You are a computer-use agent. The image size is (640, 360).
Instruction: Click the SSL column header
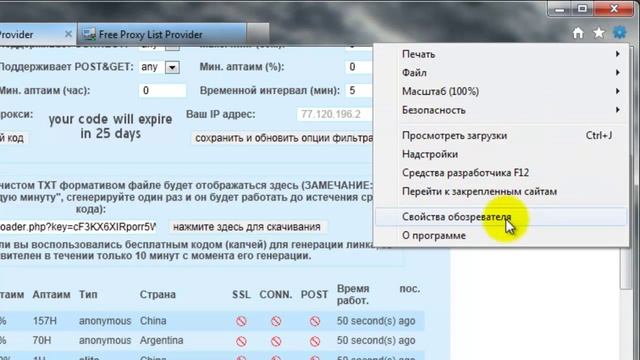tap(241, 295)
